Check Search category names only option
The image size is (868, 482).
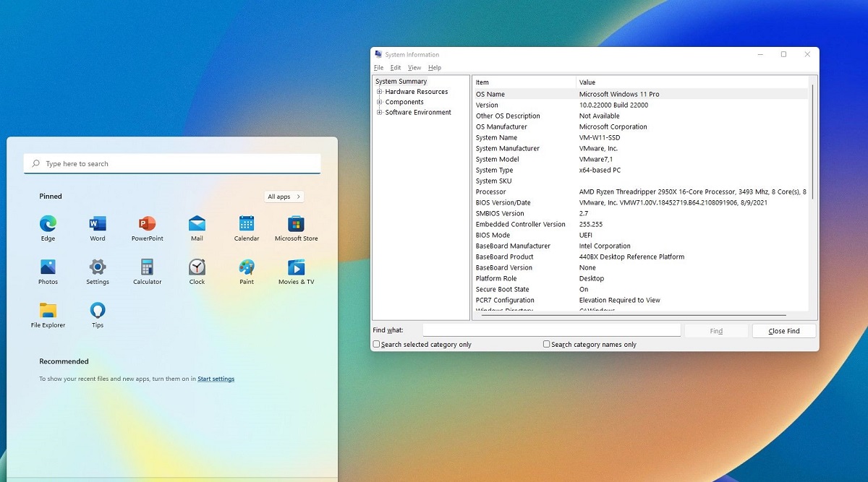pos(547,345)
